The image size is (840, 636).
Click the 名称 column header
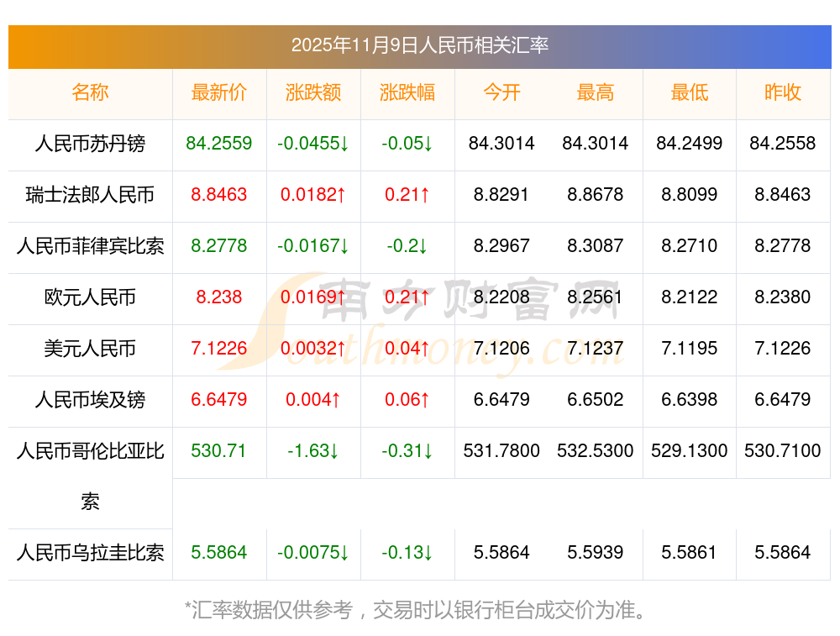click(90, 92)
